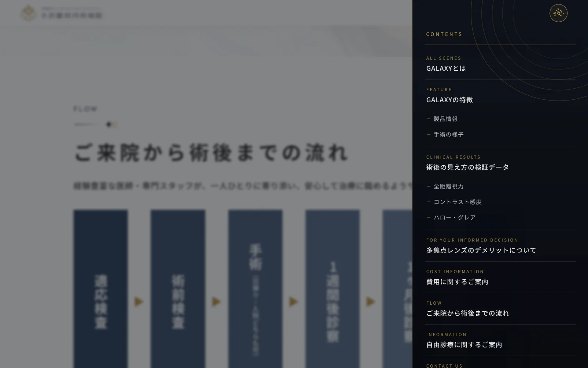Open 術後の見え方の検証データ section
This screenshot has width=588, height=368.
pos(467,167)
